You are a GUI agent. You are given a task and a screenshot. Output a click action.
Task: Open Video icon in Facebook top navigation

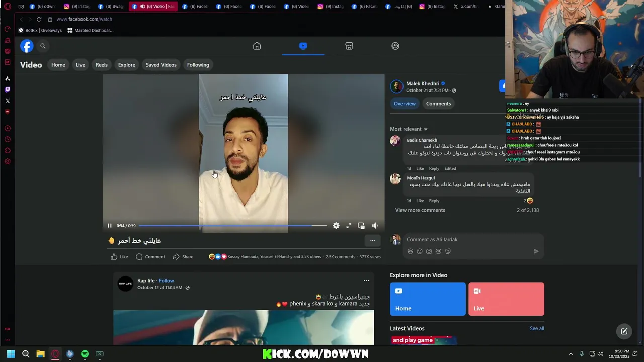(x=303, y=46)
